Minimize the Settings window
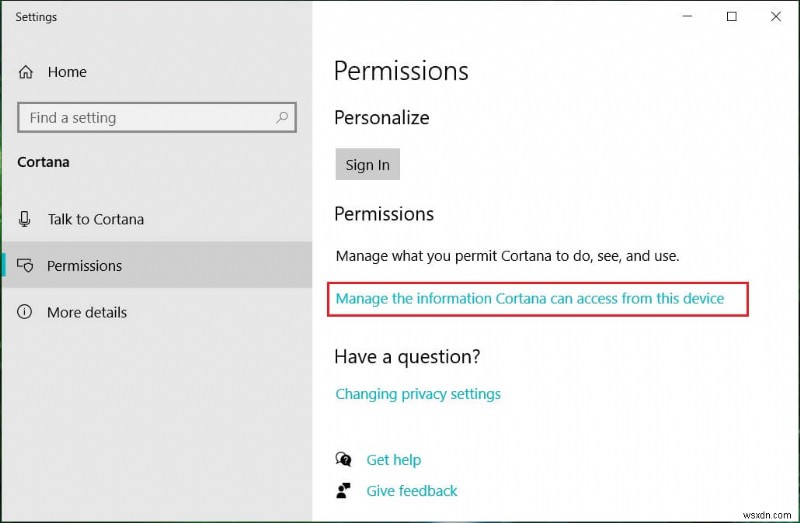The width and height of the screenshot is (800, 523). [687, 16]
